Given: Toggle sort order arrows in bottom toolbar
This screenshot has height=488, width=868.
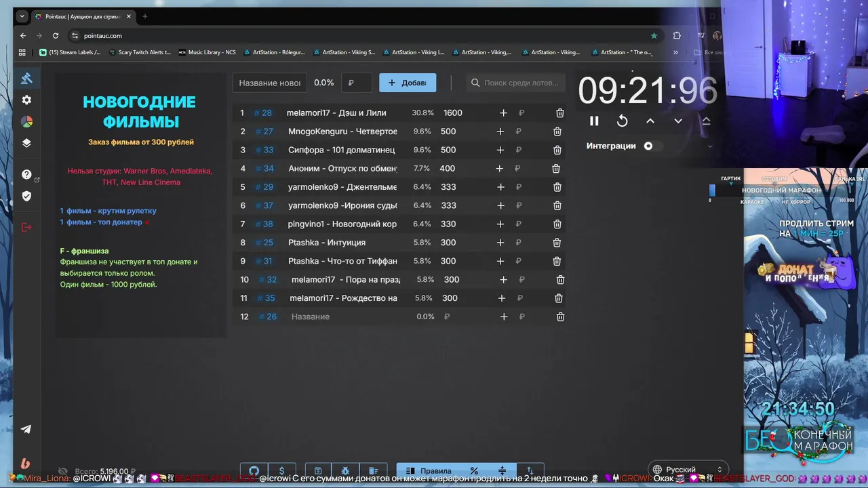Looking at the screenshot, I should point(530,470).
